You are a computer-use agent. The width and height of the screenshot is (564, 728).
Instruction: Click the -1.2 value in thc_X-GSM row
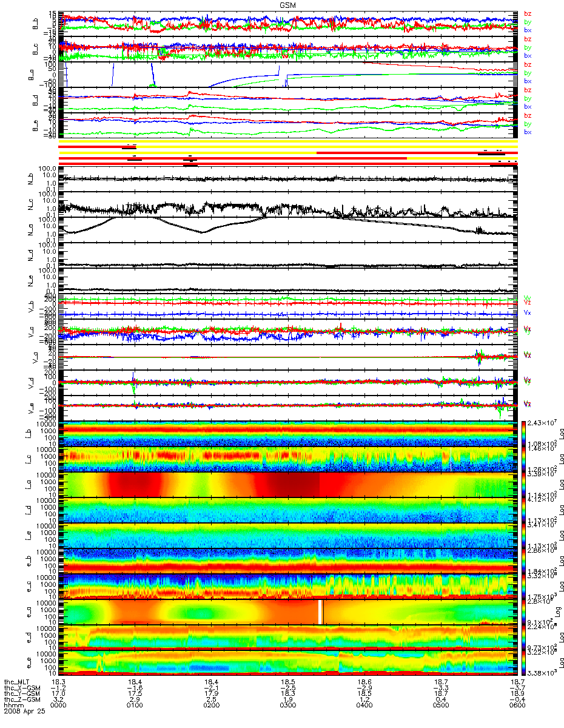tap(59, 687)
